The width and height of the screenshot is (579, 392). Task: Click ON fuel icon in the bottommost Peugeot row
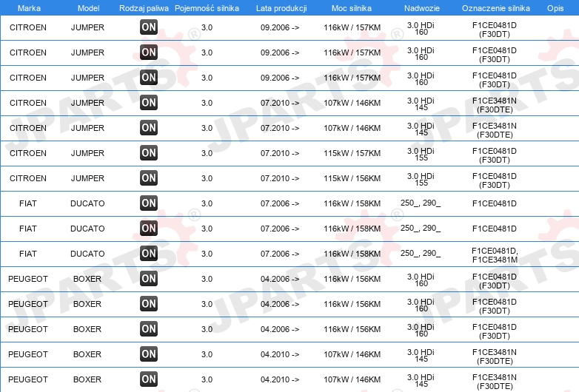(x=149, y=379)
